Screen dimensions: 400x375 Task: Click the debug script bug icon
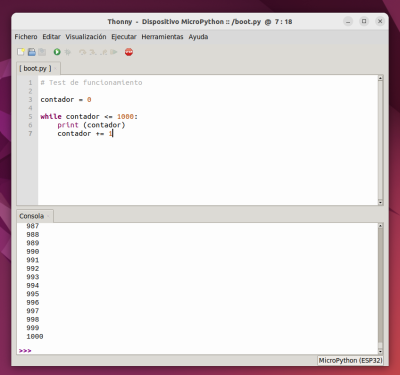tap(68, 52)
